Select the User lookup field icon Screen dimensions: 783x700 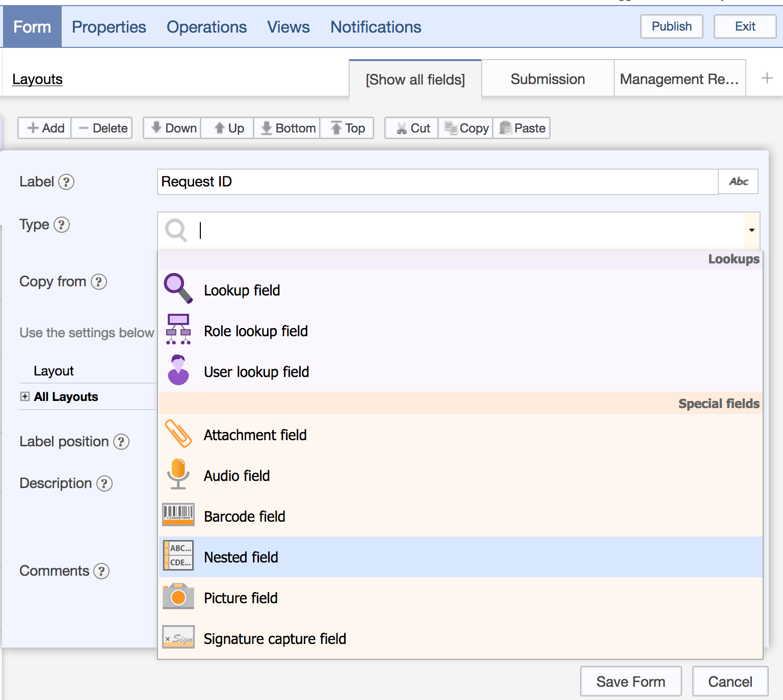coord(177,370)
